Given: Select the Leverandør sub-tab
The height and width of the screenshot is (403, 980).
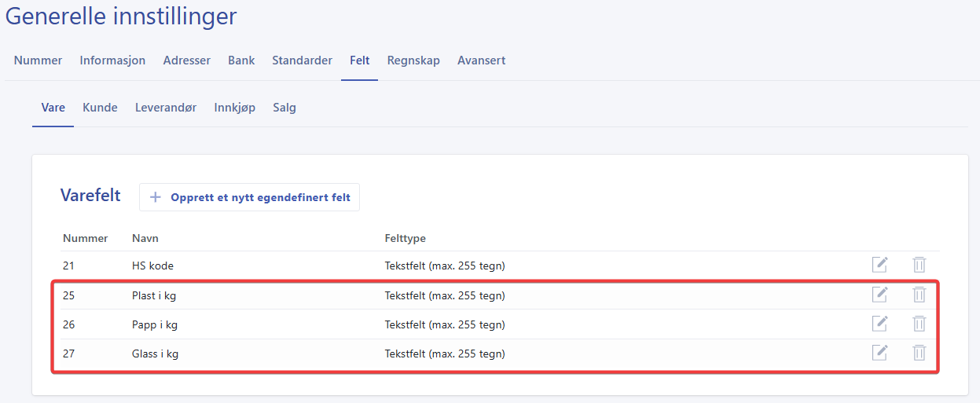Looking at the screenshot, I should [x=165, y=108].
